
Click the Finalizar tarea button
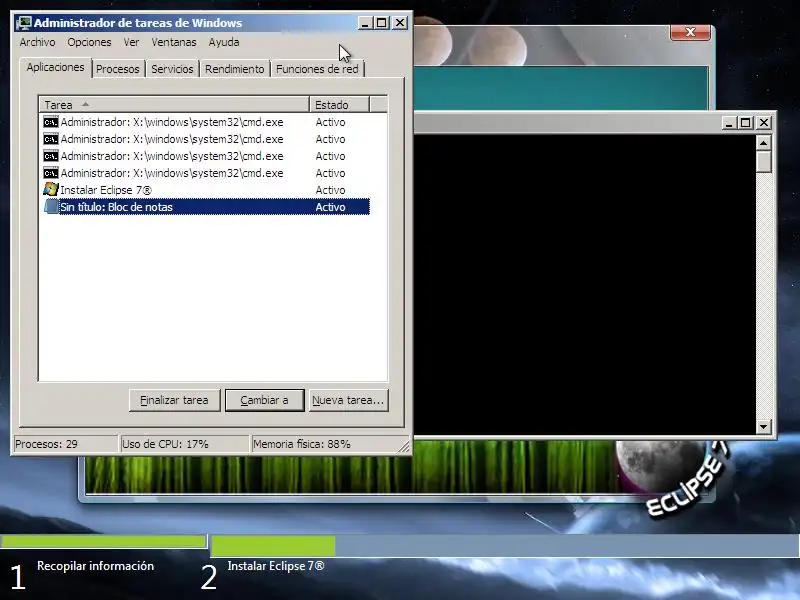174,401
